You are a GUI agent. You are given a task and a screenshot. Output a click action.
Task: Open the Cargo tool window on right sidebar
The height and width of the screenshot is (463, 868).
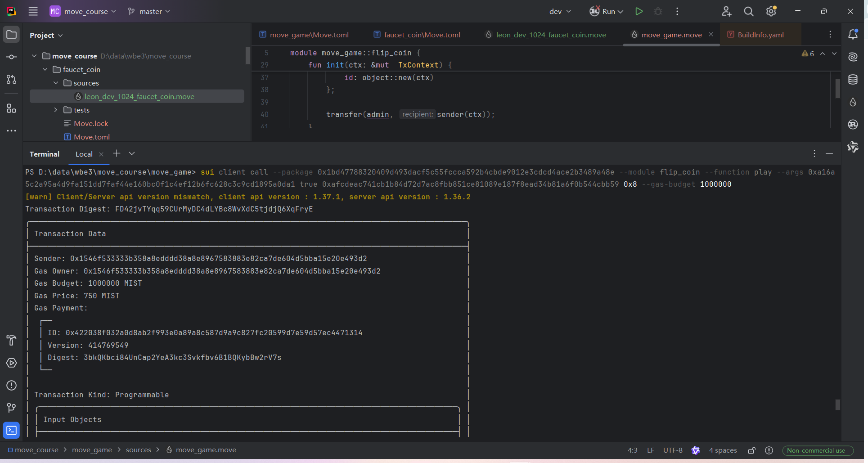(853, 125)
